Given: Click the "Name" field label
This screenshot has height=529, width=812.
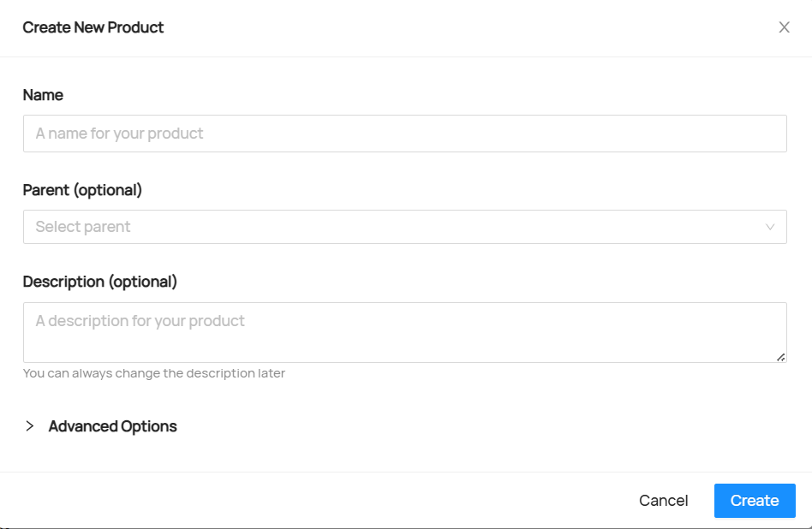Looking at the screenshot, I should 43,95.
